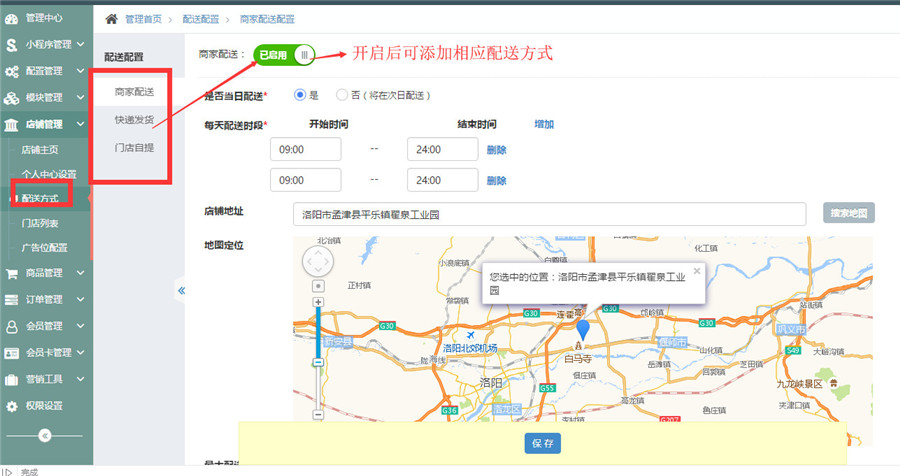Click the 模块管理 cubes icon
The width and height of the screenshot is (900, 476).
tap(11, 98)
